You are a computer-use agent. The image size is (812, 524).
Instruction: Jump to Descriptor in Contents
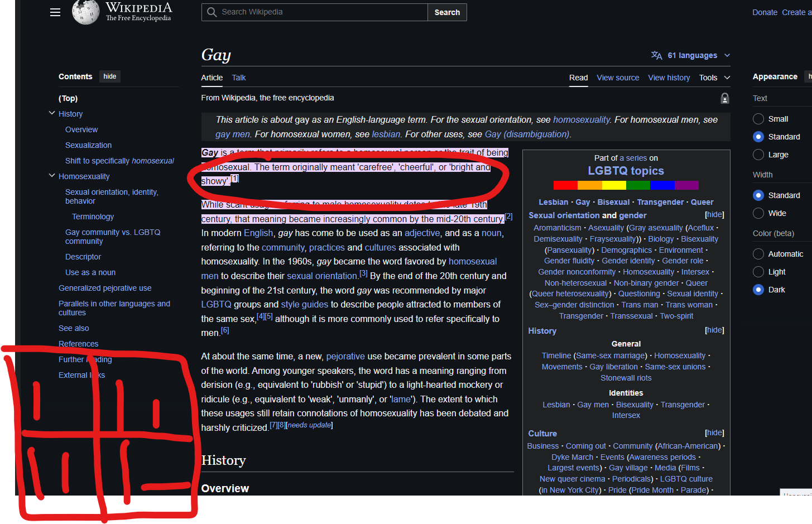83,257
